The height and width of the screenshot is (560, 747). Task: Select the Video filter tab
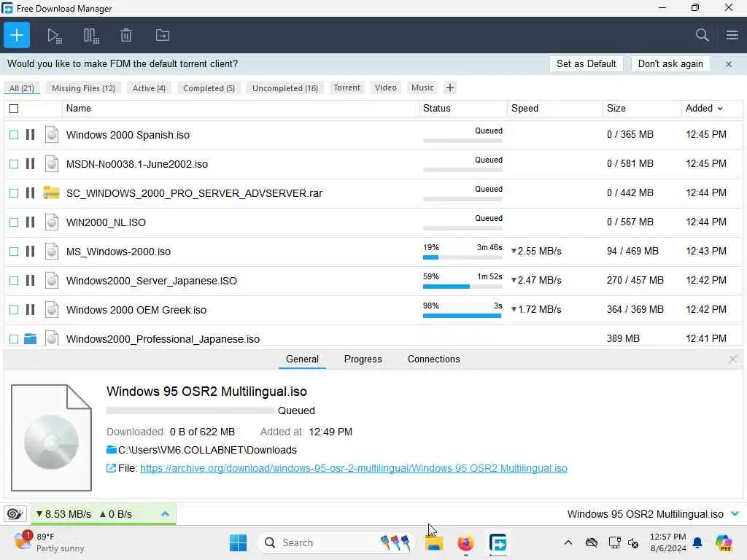[385, 87]
